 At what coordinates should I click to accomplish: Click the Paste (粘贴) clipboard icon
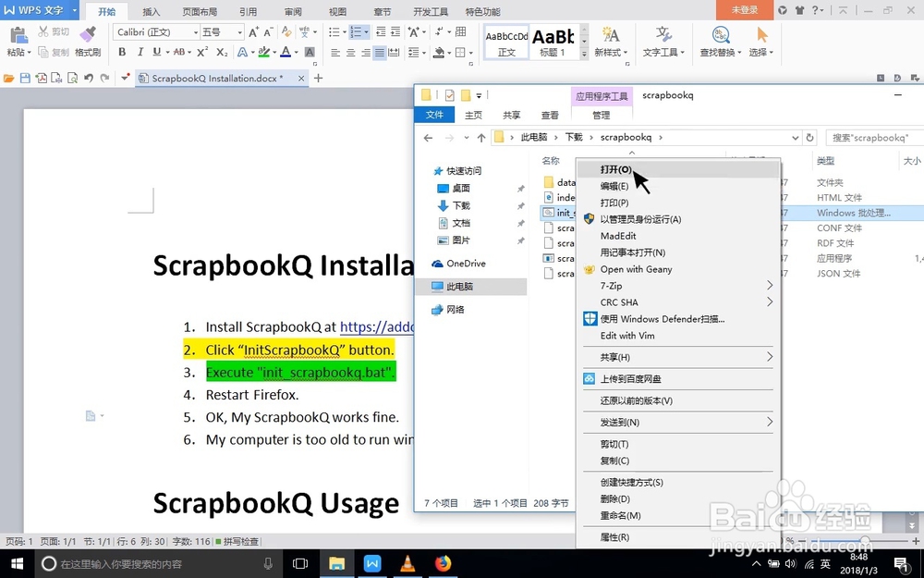pyautogui.click(x=18, y=34)
